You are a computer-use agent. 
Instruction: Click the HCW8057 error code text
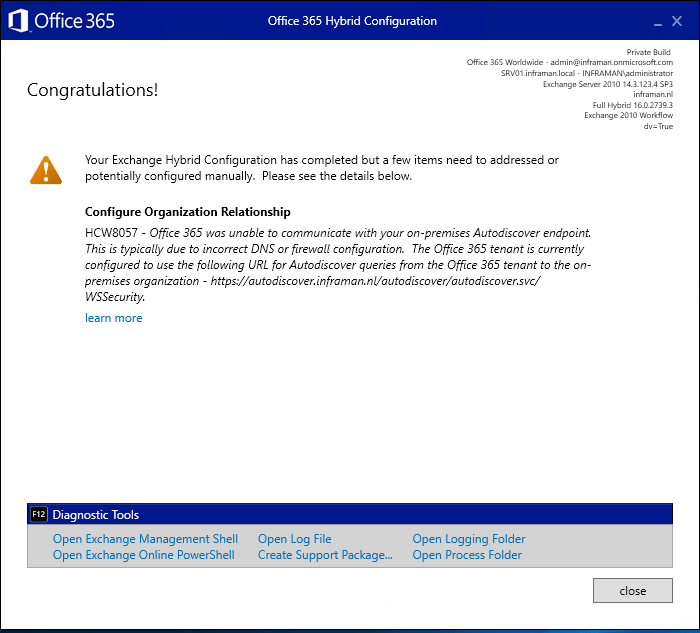(111, 233)
